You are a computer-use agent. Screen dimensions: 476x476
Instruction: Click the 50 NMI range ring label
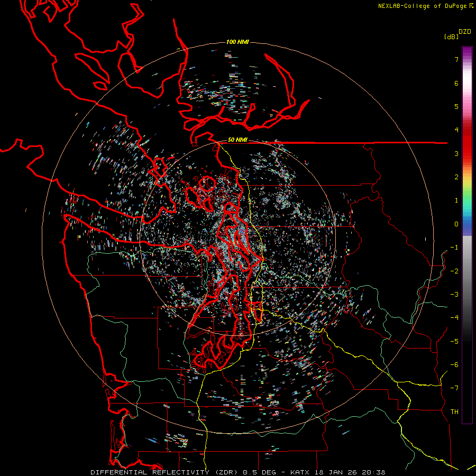coord(237,140)
